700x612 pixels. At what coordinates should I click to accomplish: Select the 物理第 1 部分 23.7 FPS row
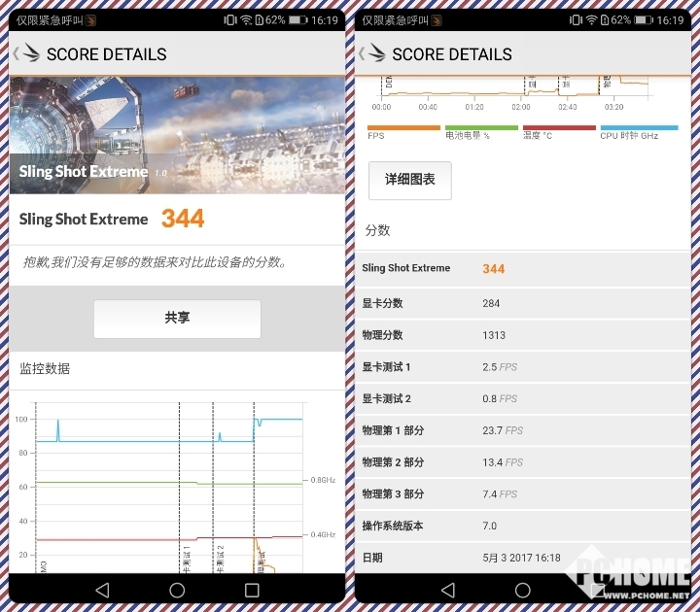pyautogui.click(x=523, y=430)
